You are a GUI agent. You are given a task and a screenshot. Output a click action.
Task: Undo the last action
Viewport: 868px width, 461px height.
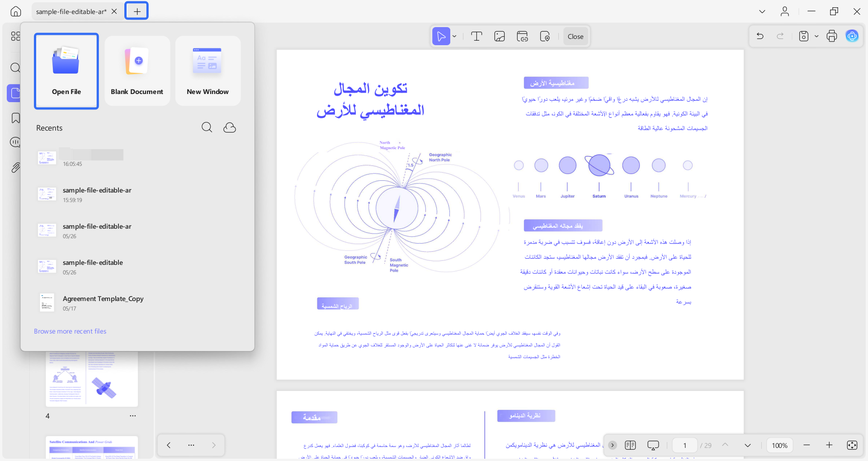pyautogui.click(x=760, y=36)
